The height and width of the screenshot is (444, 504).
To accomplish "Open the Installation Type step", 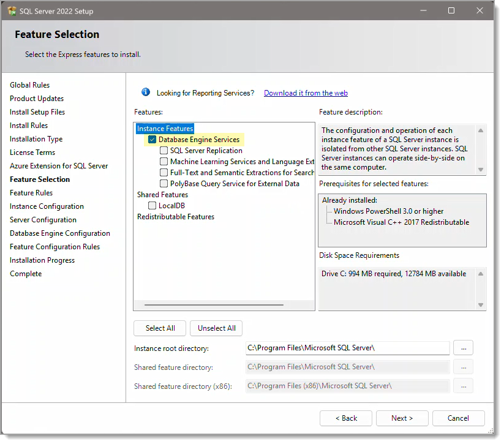I will 36,139.
